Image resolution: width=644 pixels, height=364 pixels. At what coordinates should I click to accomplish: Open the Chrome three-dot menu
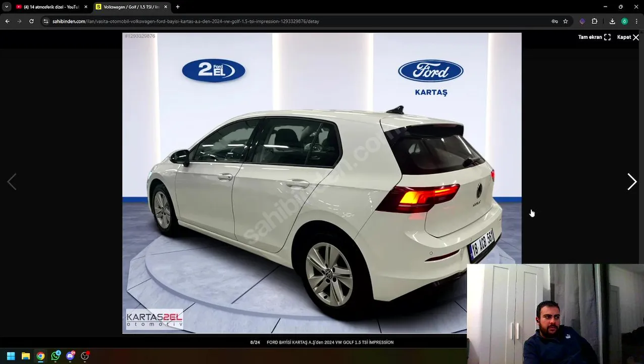pyautogui.click(x=636, y=21)
